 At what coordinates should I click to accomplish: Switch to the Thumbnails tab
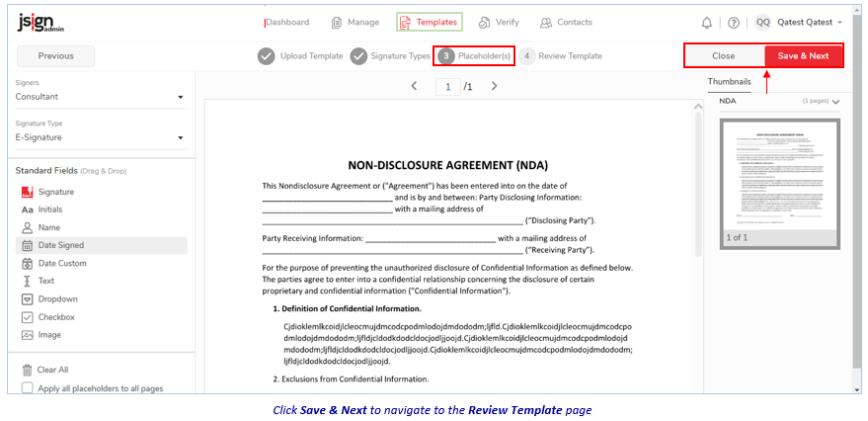click(x=730, y=82)
